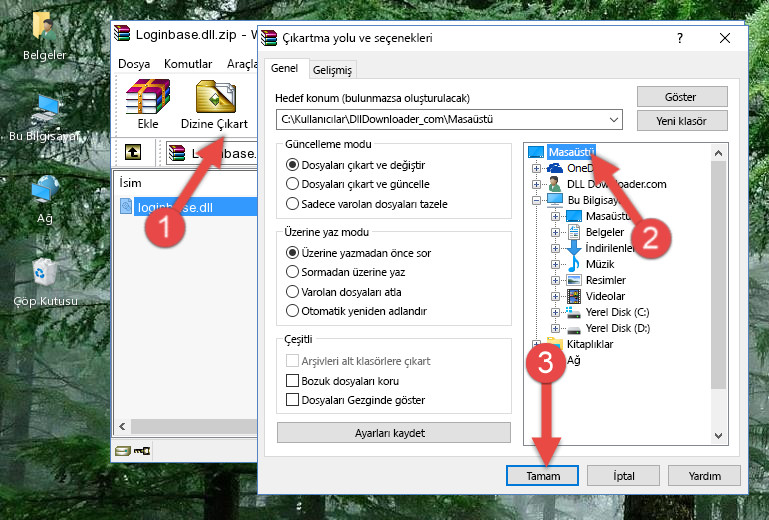
Task: Choose Sormadan üzerine yaz option
Action: [x=292, y=271]
